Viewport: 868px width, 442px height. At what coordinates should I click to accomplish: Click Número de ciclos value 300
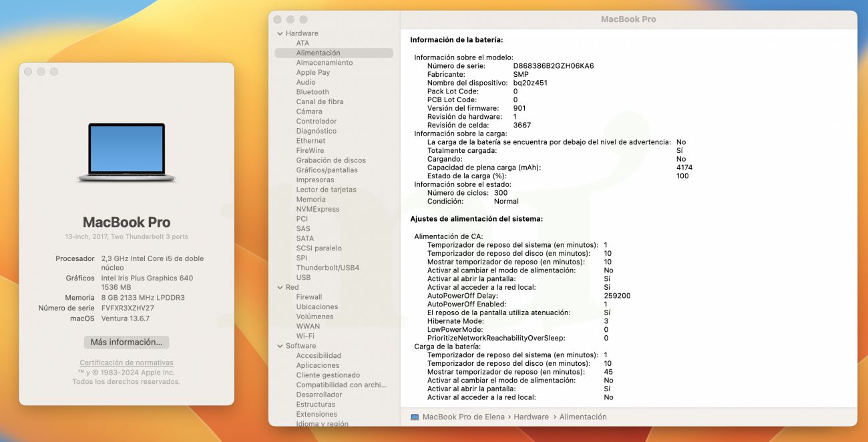501,193
